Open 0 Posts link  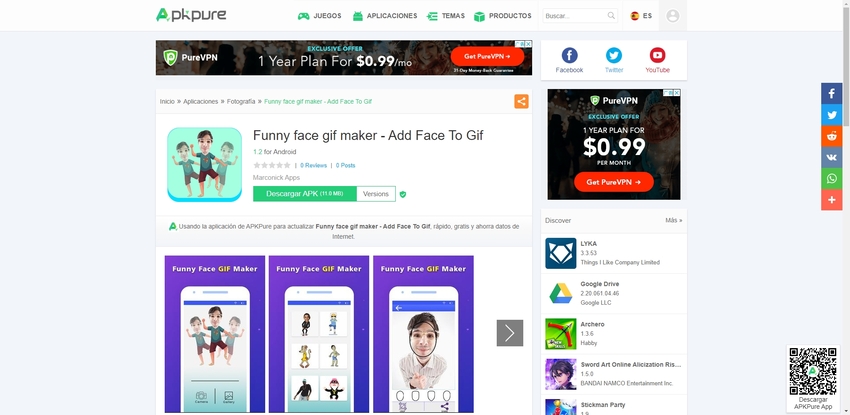(x=345, y=165)
